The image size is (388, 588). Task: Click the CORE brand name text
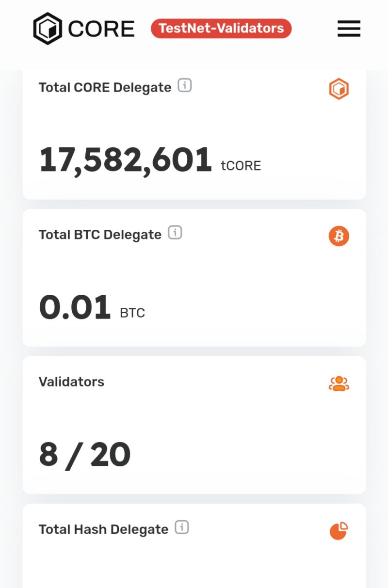pyautogui.click(x=101, y=29)
